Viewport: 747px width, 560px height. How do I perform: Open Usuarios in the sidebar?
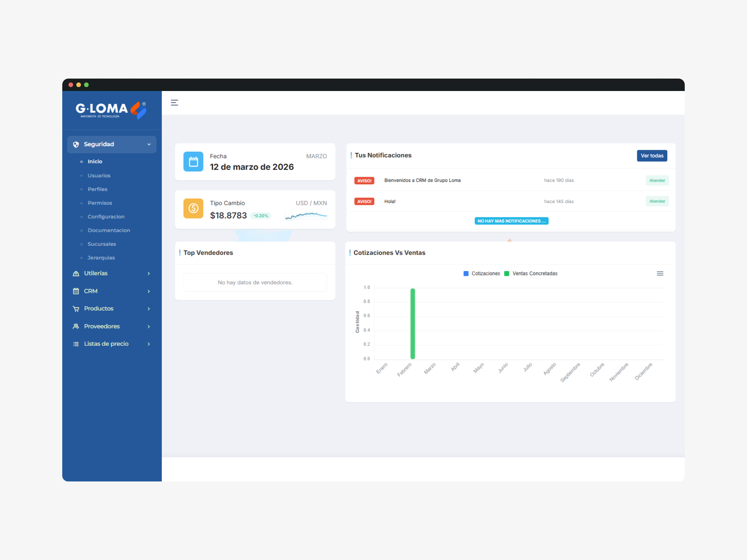click(x=99, y=175)
